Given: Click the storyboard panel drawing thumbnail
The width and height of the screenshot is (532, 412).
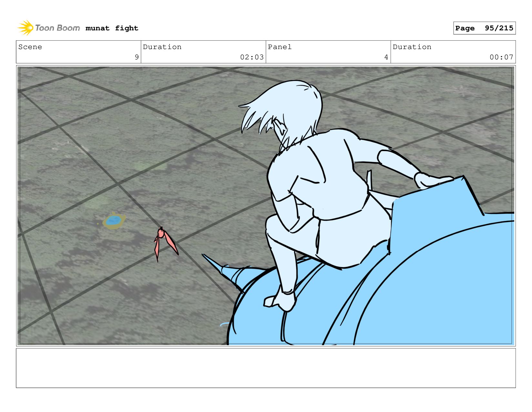Looking at the screenshot, I should click(x=266, y=206).
